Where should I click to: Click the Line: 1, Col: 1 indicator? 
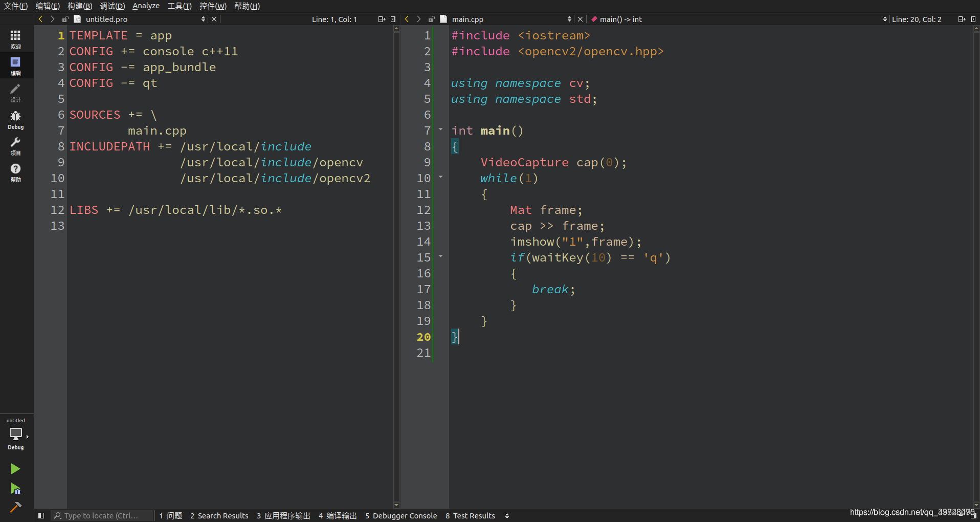[335, 19]
